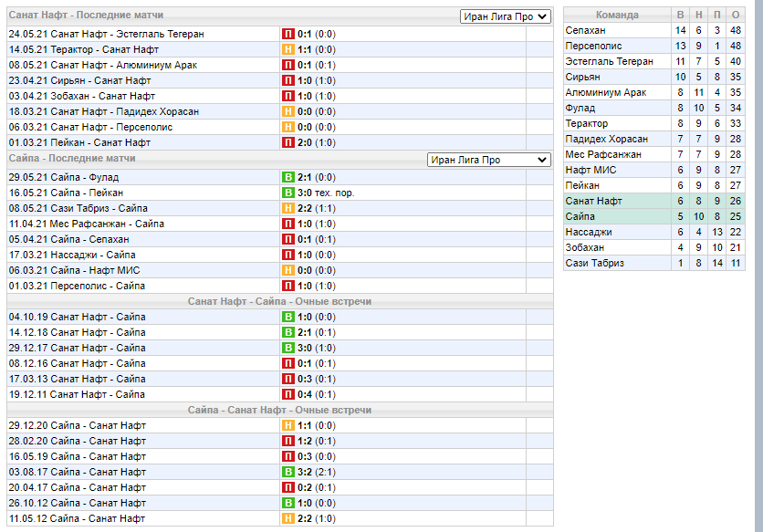Viewport: 763px width, 532px height.
Task: Open the league dropdown for Сайпа matches
Action: [489, 160]
